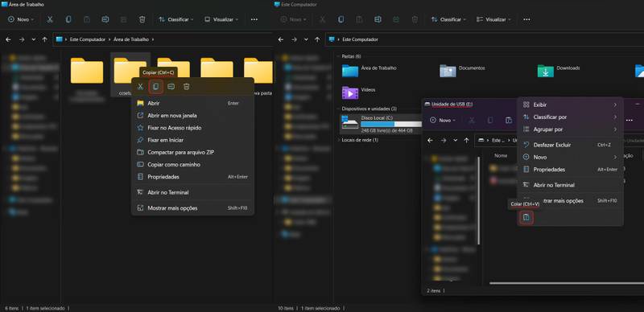Choose Propriedades in the USB window context menu

point(570,170)
